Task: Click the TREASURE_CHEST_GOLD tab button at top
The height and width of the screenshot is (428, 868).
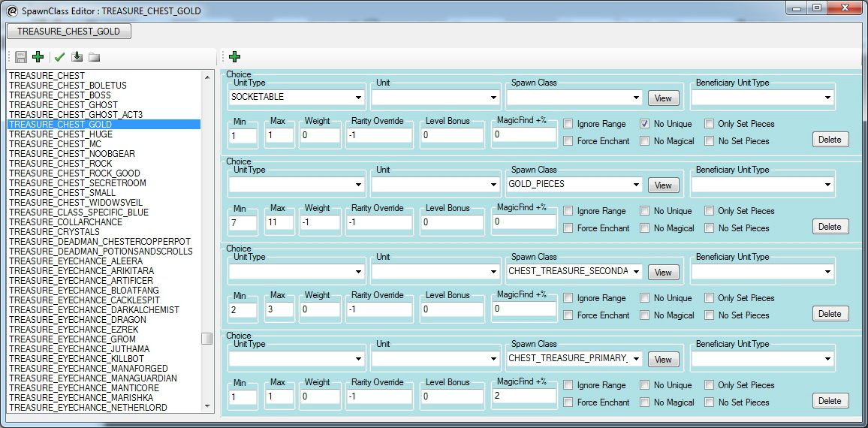Action: click(68, 31)
